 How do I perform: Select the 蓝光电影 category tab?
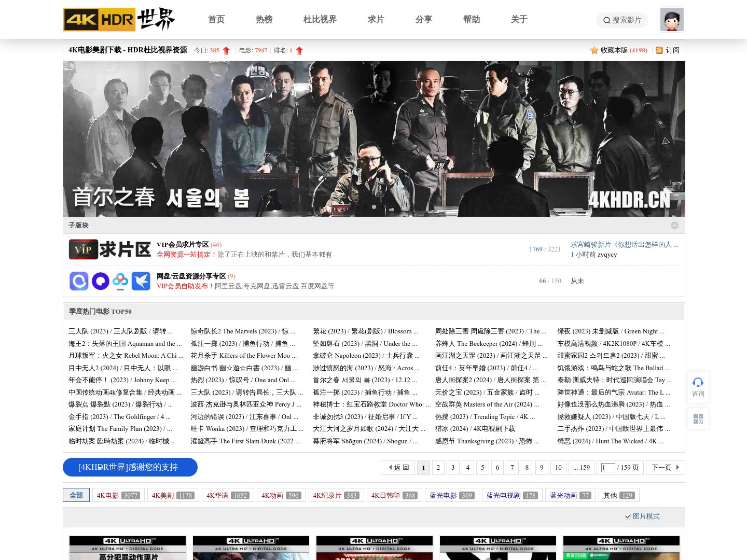[x=452, y=495]
